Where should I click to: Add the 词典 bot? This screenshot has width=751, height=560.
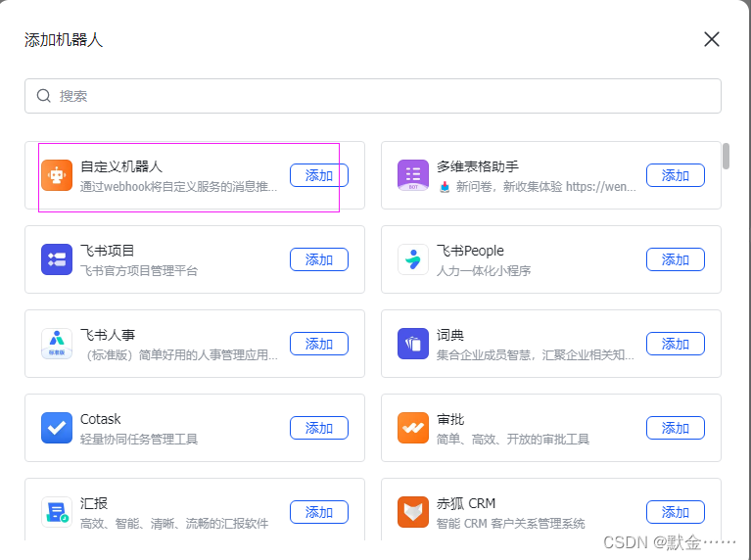coord(676,344)
